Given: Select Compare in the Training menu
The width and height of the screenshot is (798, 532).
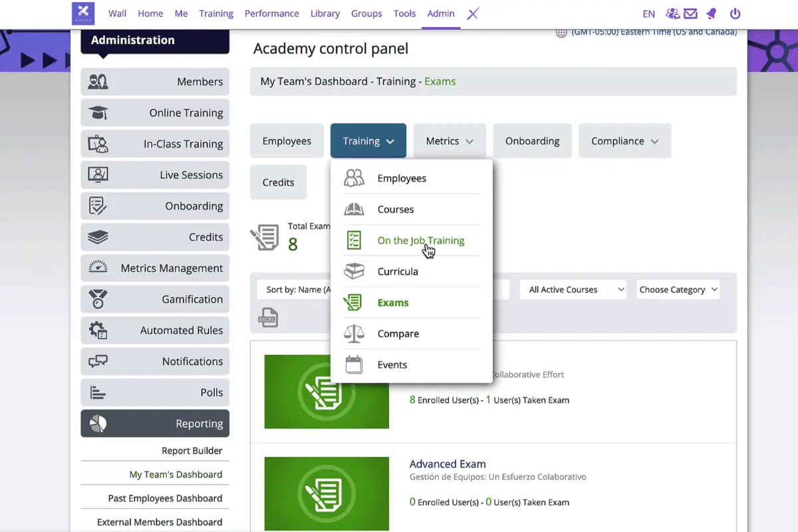Looking at the screenshot, I should [x=412, y=334].
